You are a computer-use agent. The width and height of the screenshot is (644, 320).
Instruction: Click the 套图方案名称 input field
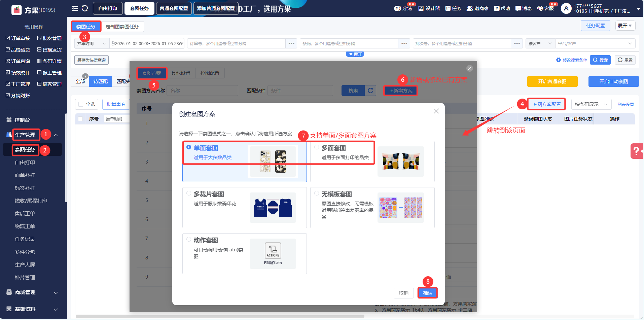click(203, 91)
